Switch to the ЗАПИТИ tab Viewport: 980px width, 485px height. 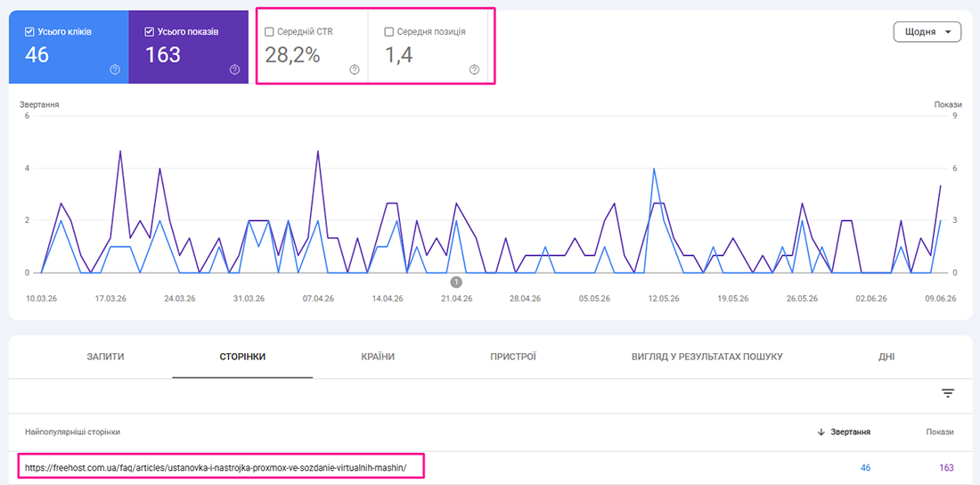tap(106, 357)
